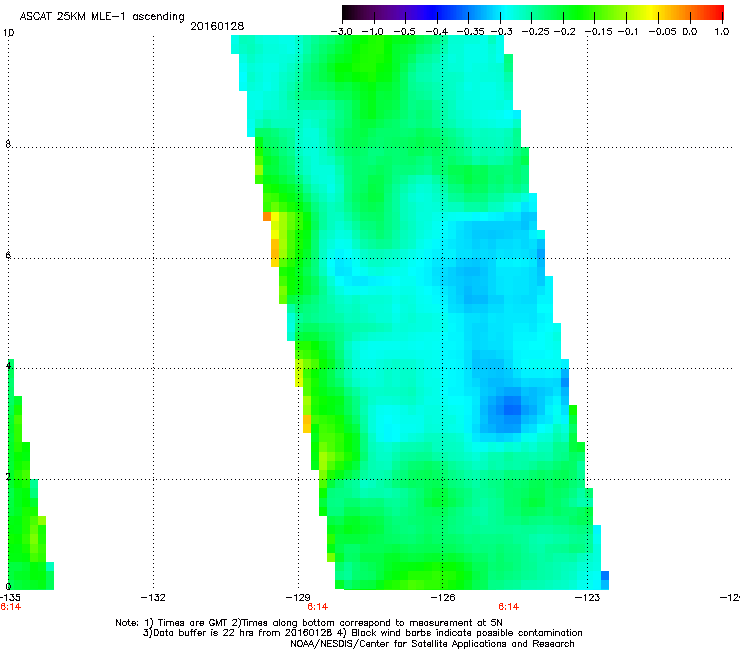
Task: Click the color bar label -0.1
Action: click(x=628, y=32)
